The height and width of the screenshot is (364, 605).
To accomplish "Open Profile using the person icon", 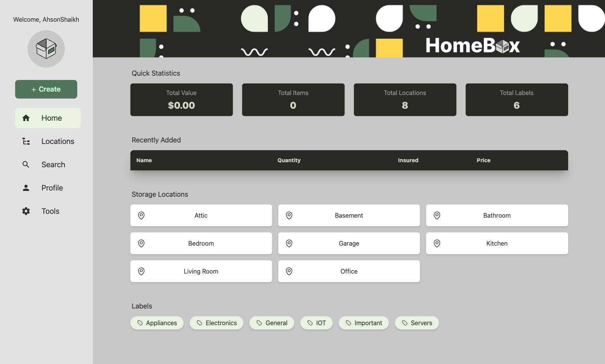I will 26,187.
